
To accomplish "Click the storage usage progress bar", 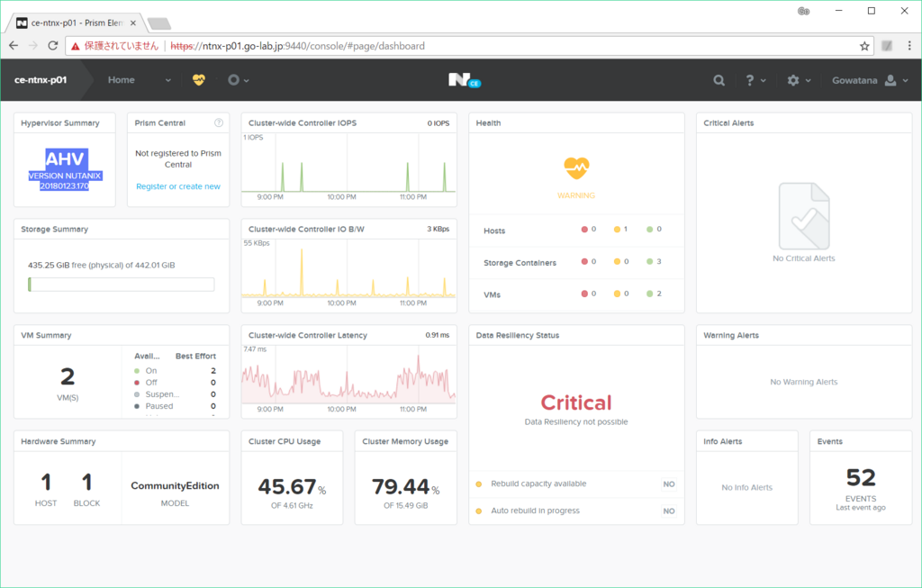I will (x=122, y=285).
